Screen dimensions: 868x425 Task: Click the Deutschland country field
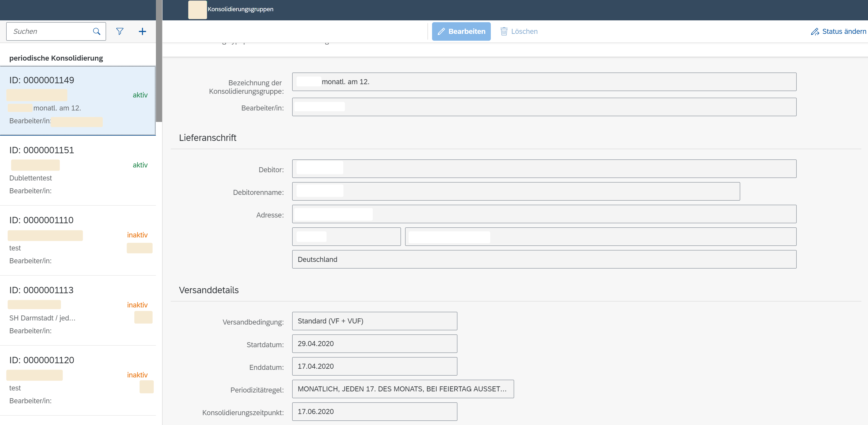click(x=544, y=259)
